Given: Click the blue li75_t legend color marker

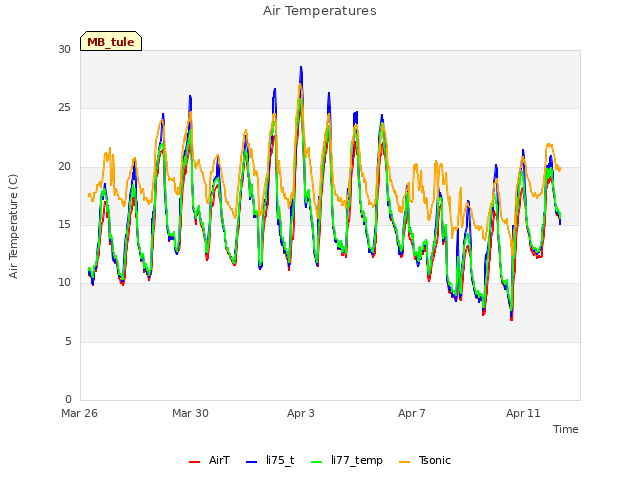Looking at the screenshot, I should click(252, 461).
